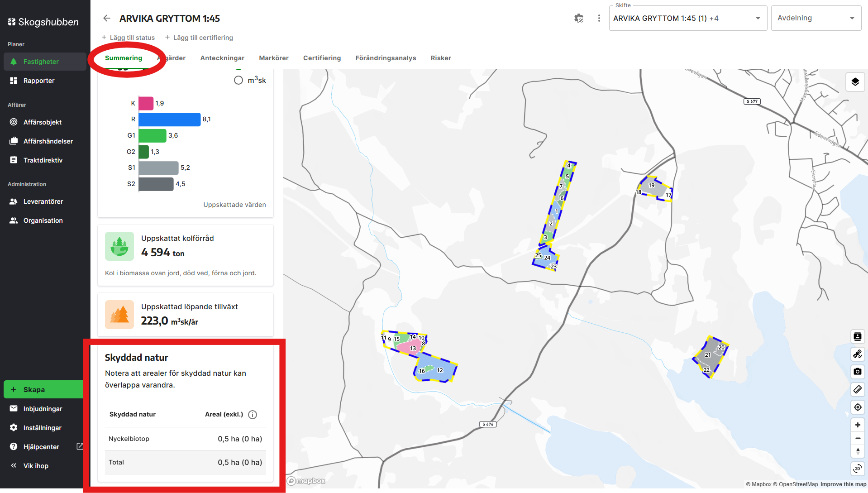Image resolution: width=868 pixels, height=493 pixels.
Task: Open the AI assistant icon in the header
Action: [579, 18]
